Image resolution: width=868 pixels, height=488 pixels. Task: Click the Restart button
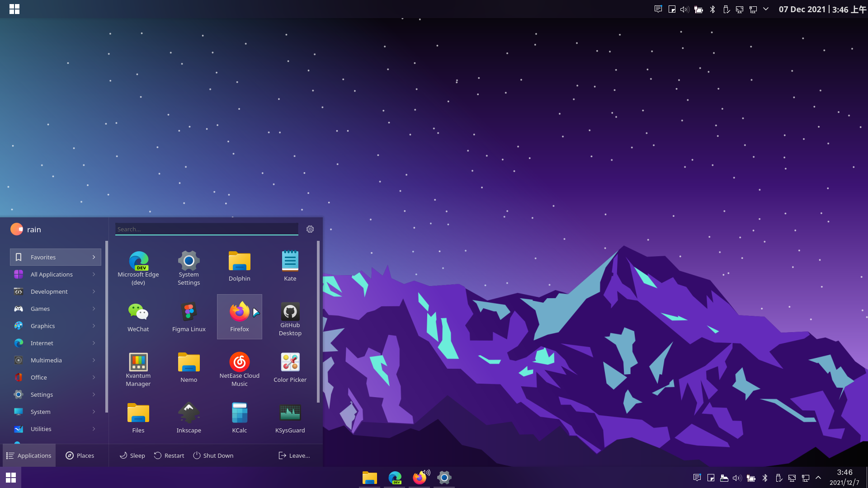169,455
